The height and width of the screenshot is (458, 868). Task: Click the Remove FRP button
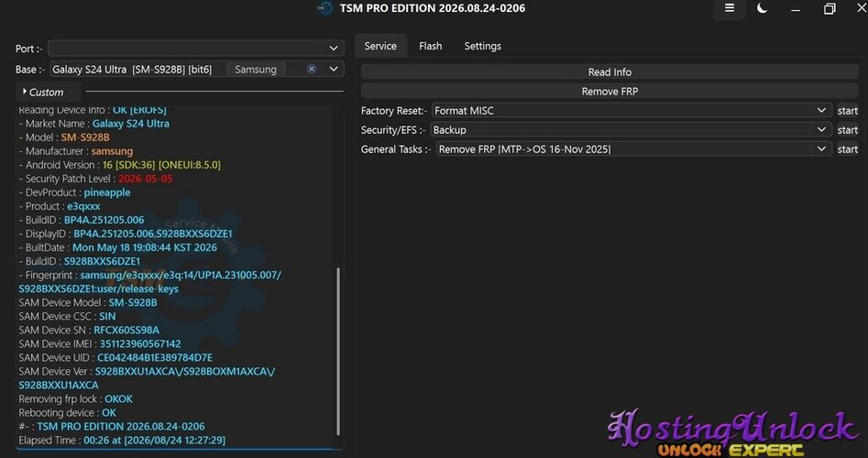610,92
